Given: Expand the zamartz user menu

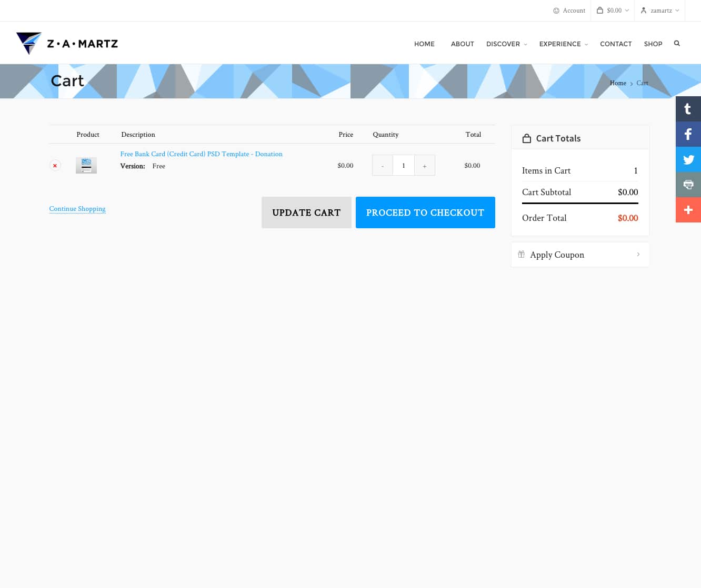Looking at the screenshot, I should tap(660, 11).
